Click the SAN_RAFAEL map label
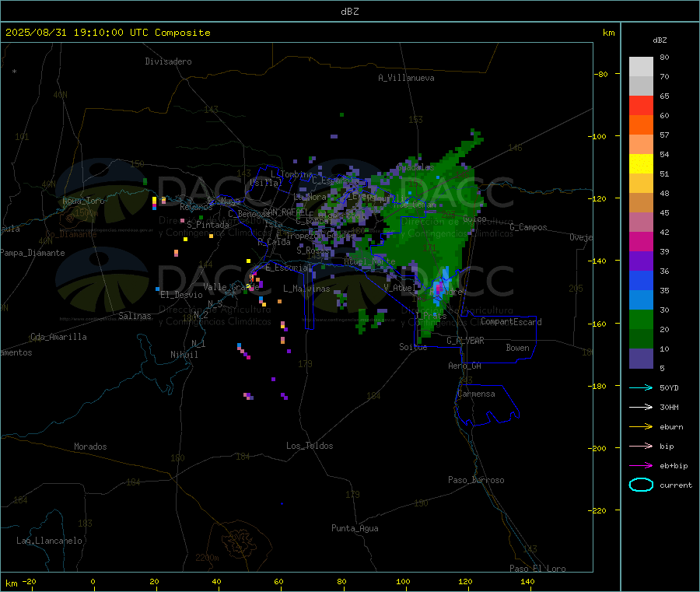Viewport: 700px width, 592px height. pyautogui.click(x=285, y=211)
